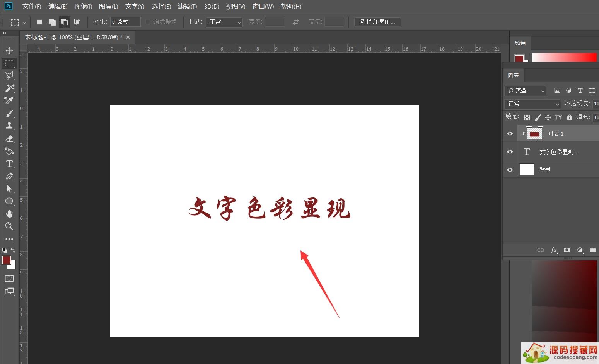Open the 滤镜 menu
Viewport: 599px width, 364px height.
[187, 6]
